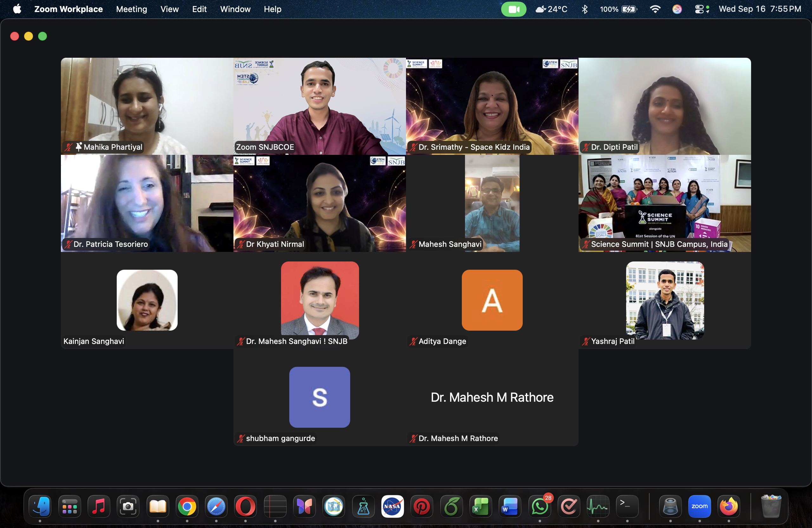Select Science Summit | SNJB Campus, India tile
The image size is (812, 528).
(x=665, y=203)
